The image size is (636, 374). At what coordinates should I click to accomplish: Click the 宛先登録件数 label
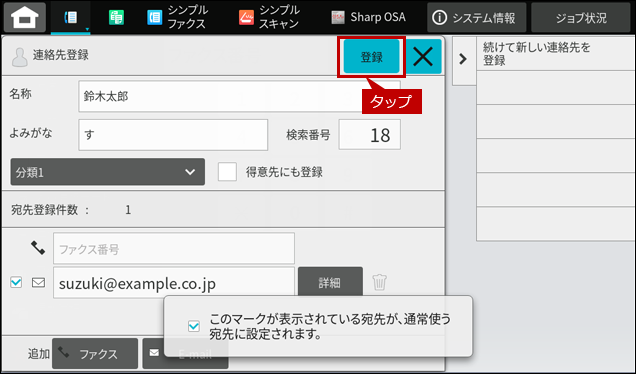[x=44, y=210]
